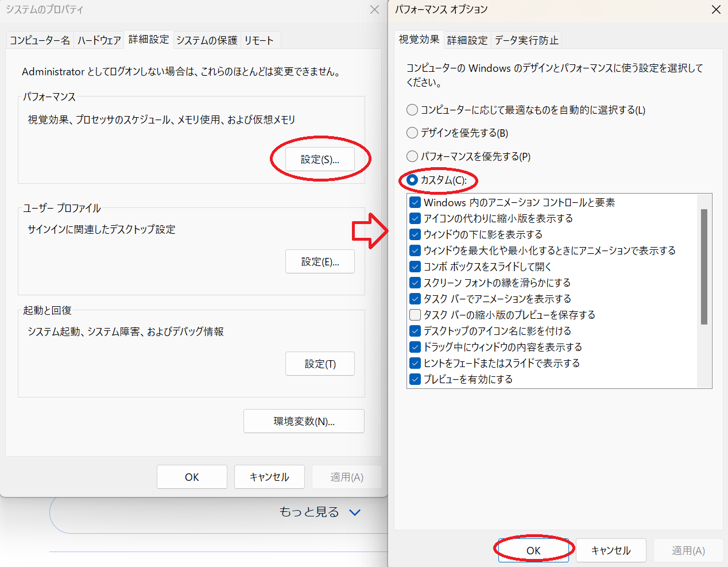Select the カスタム radio button

(412, 180)
